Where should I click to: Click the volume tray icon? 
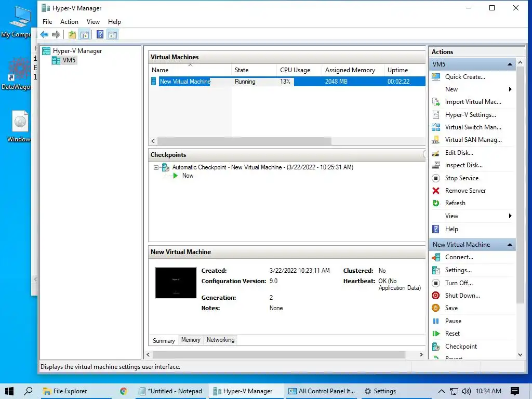click(x=466, y=391)
